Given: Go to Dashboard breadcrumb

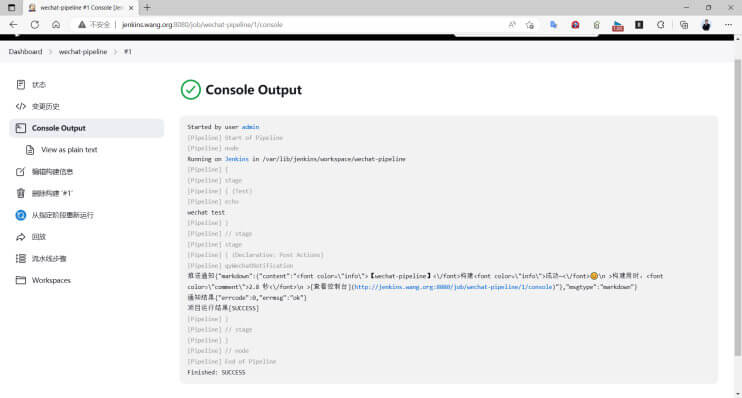Looking at the screenshot, I should [x=25, y=52].
